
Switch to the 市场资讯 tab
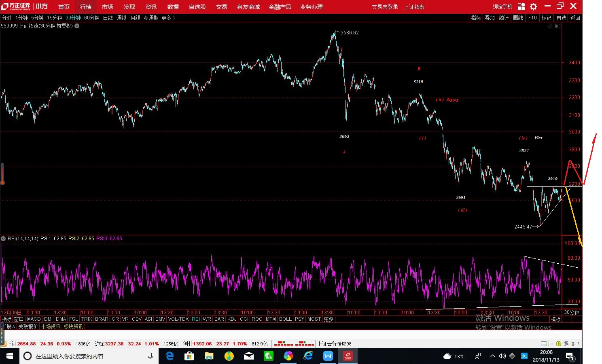(51, 326)
